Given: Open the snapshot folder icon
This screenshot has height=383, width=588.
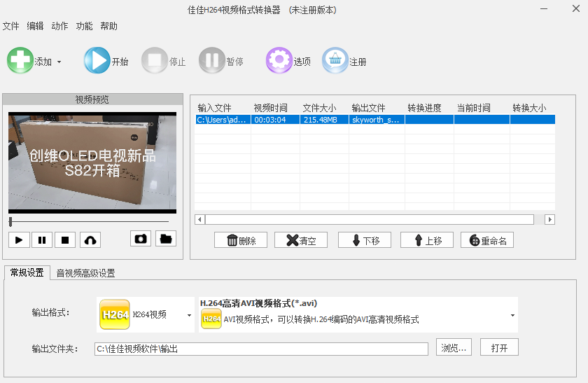Looking at the screenshot, I should 165,239.
